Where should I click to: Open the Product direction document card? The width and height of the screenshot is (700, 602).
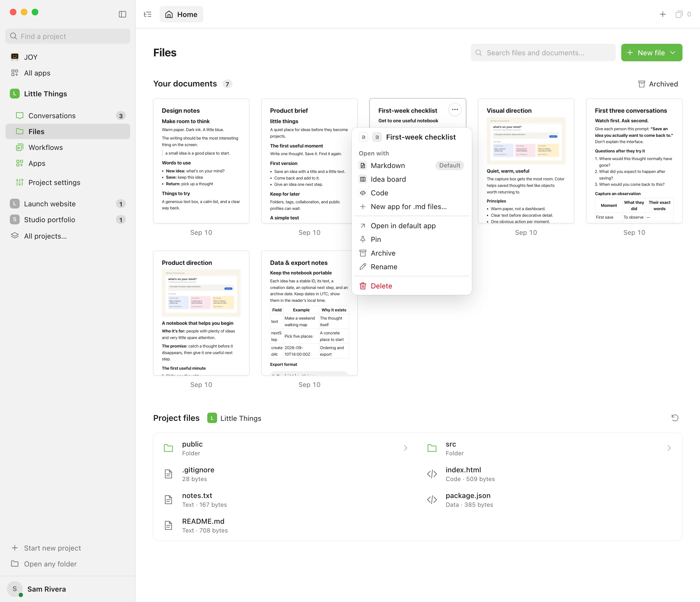pyautogui.click(x=201, y=313)
